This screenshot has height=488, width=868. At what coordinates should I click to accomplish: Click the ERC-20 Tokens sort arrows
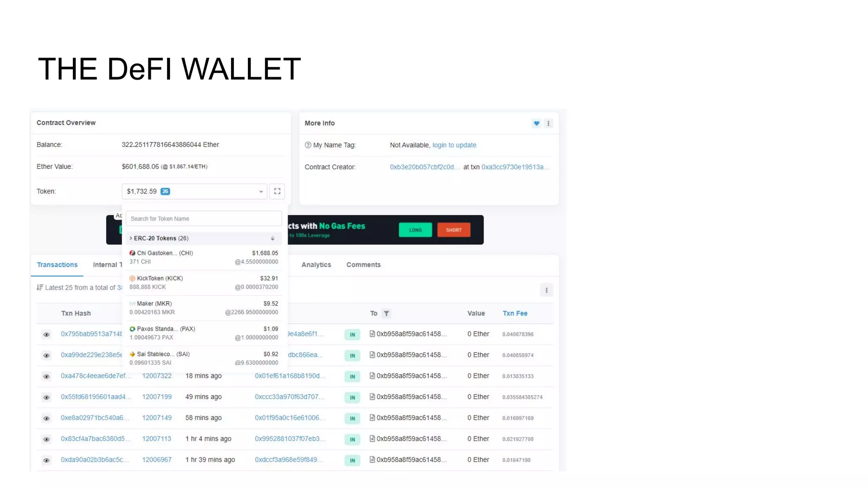[273, 238]
